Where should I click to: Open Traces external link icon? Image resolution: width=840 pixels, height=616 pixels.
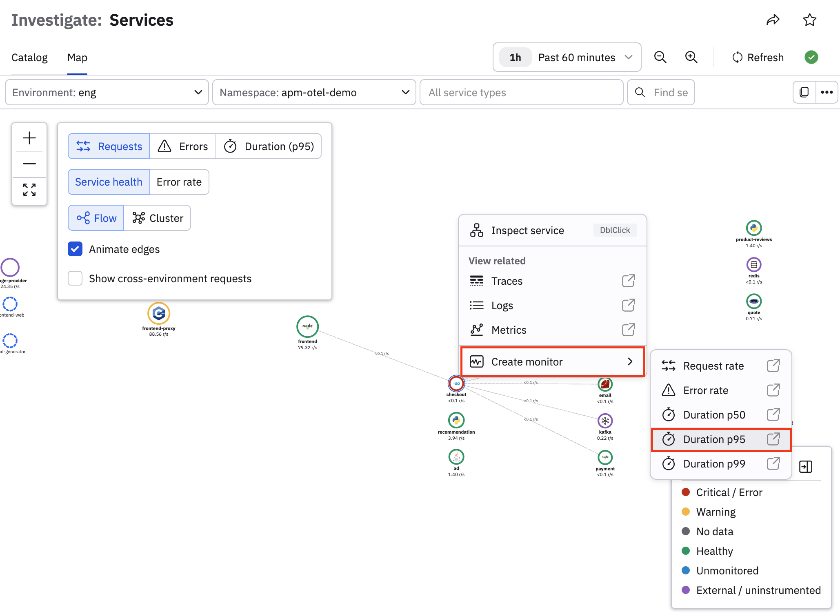pyautogui.click(x=628, y=281)
